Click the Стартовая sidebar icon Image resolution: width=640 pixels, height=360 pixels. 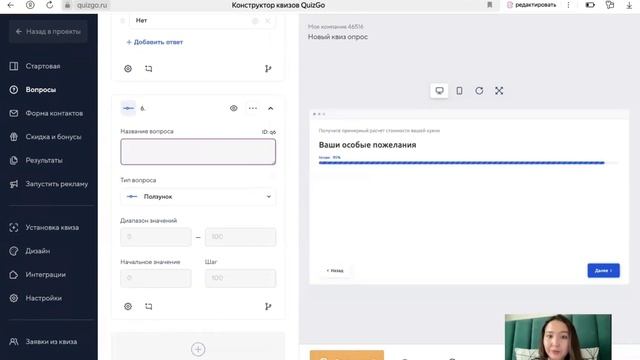[14, 66]
